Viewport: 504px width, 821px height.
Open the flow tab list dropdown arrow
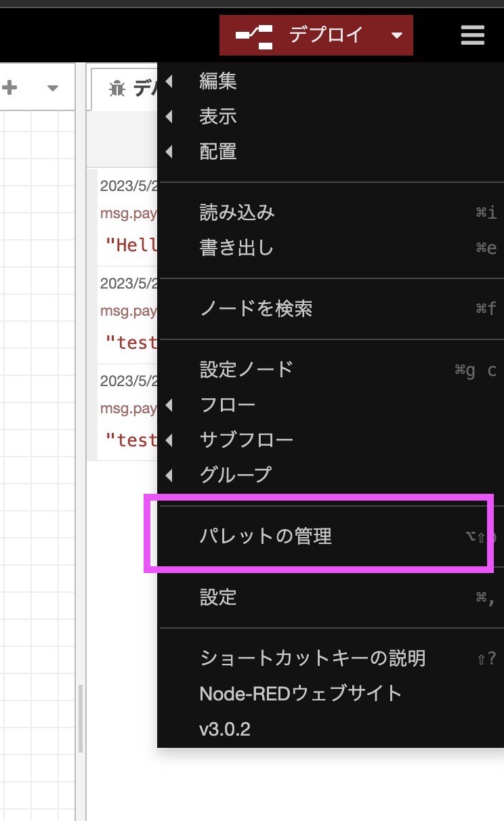point(53,88)
